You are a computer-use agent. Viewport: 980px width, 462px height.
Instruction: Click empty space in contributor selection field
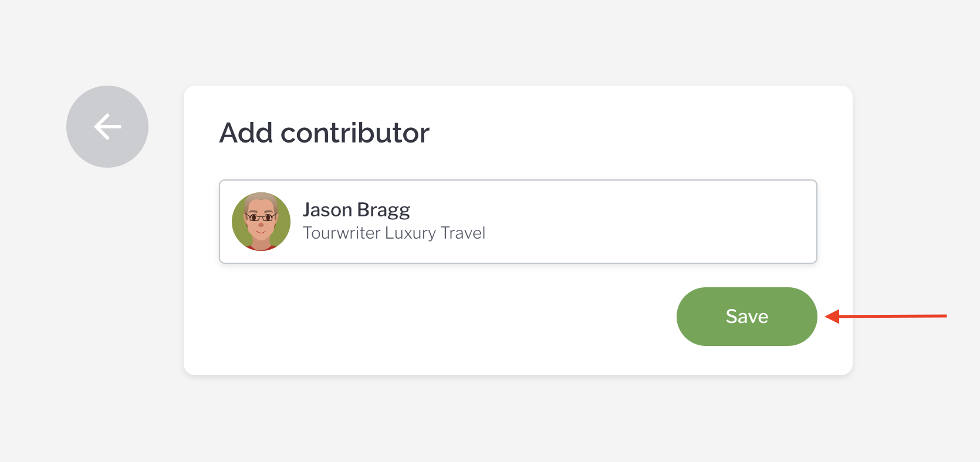pos(646,222)
